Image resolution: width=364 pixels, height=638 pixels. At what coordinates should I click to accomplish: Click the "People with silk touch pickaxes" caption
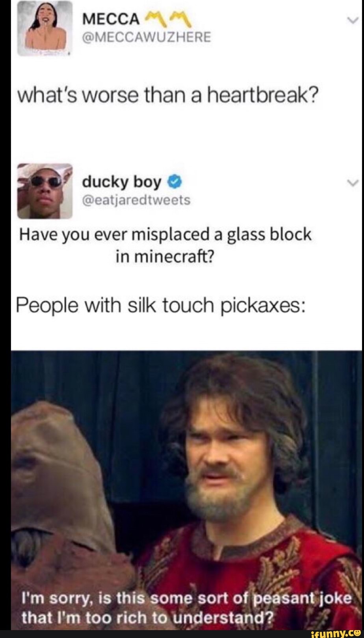(160, 306)
